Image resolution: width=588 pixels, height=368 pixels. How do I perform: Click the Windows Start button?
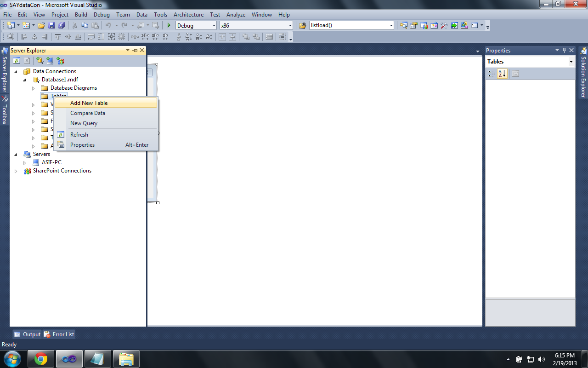[12, 359]
